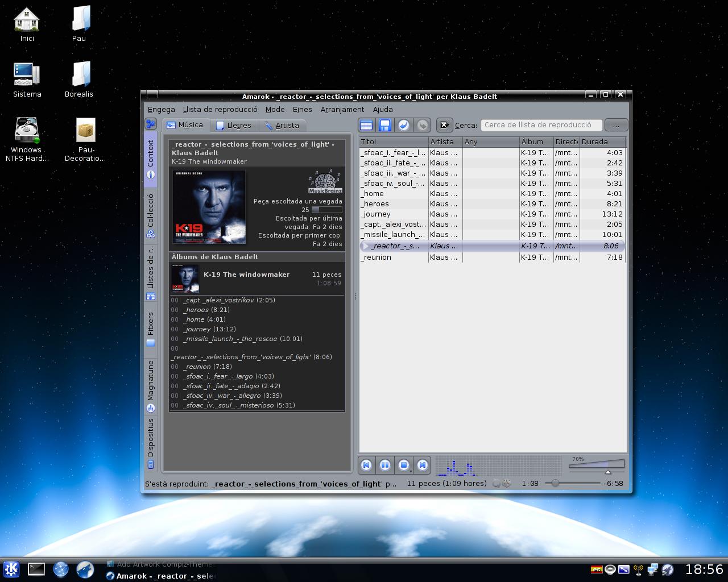The width and height of the screenshot is (728, 582).
Task: Click the keyboard layout flag tray icon
Action: pos(597,569)
